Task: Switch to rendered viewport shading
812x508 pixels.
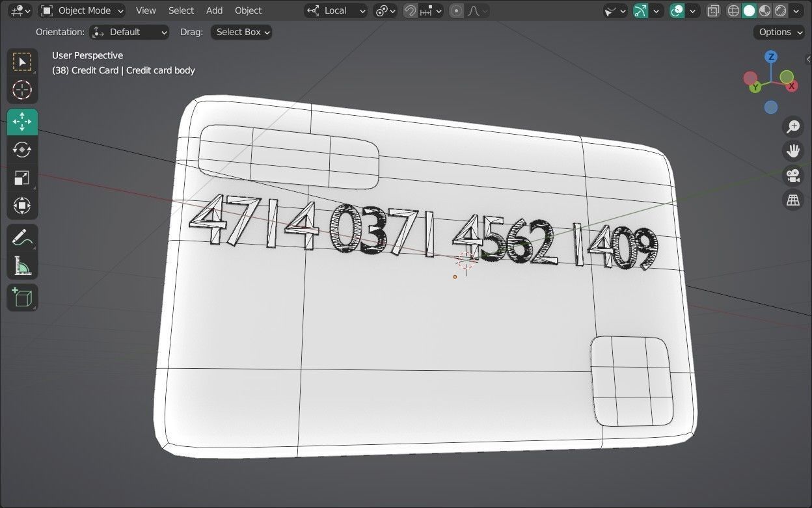Action: coord(781,10)
